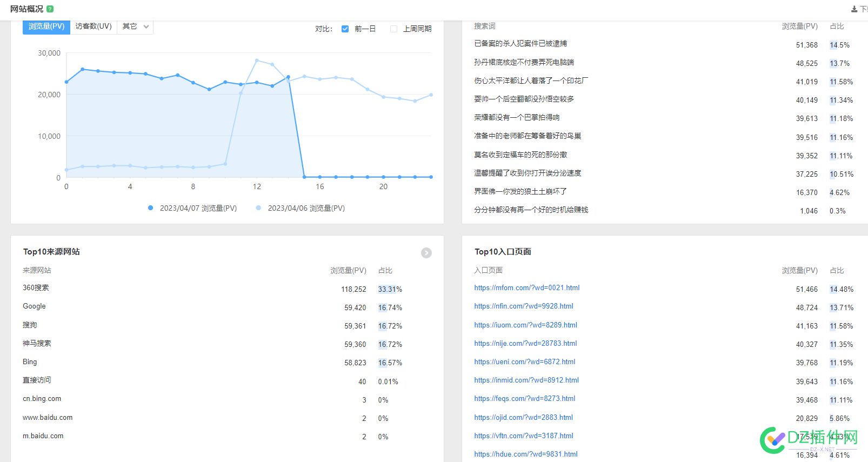Image resolution: width=868 pixels, height=462 pixels.
Task: Click the download icon at top right
Action: 854,9
